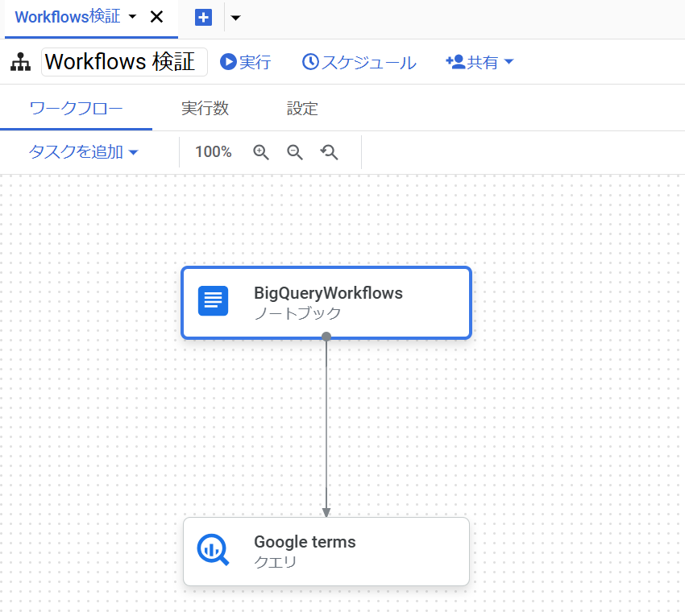Switch to ワークフロー tab
The height and width of the screenshot is (616, 685).
[x=76, y=108]
